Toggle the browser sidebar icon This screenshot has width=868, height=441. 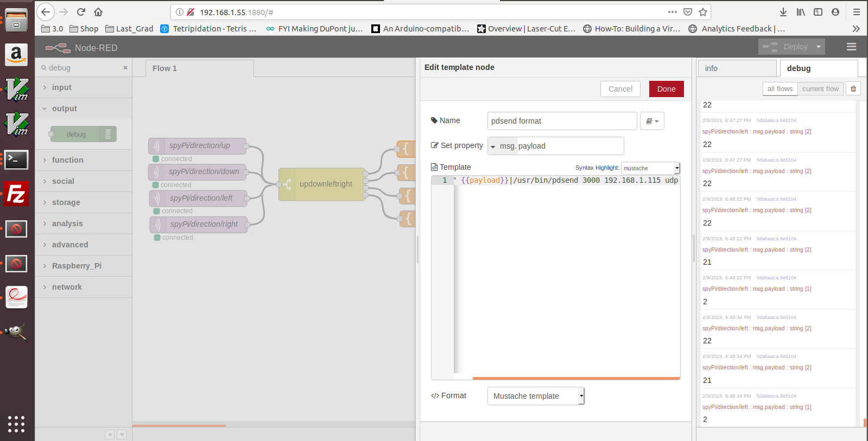coord(818,12)
